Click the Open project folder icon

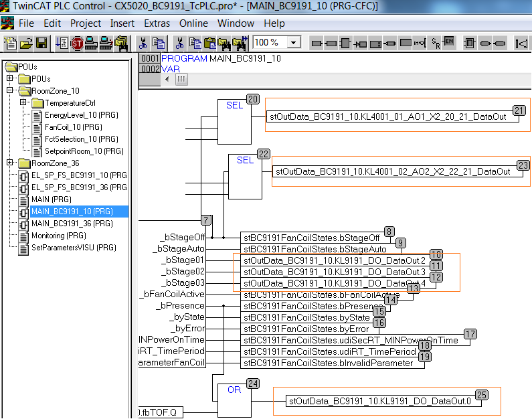[26, 44]
